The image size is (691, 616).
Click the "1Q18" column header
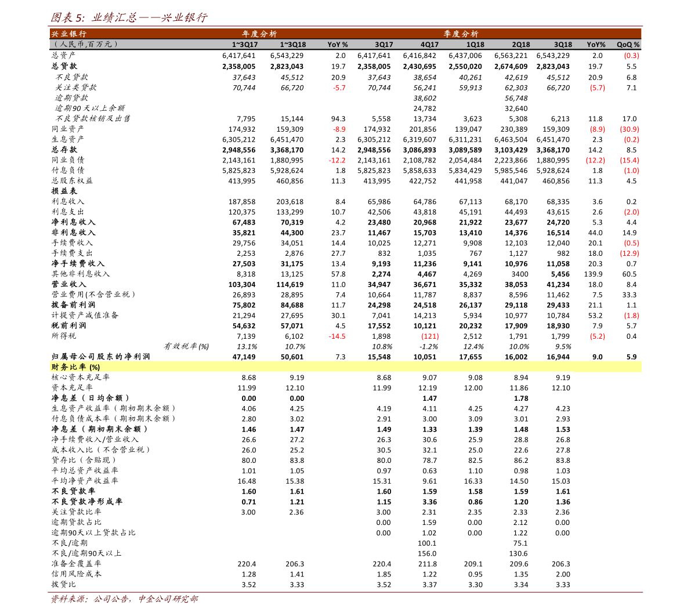tap(475, 45)
